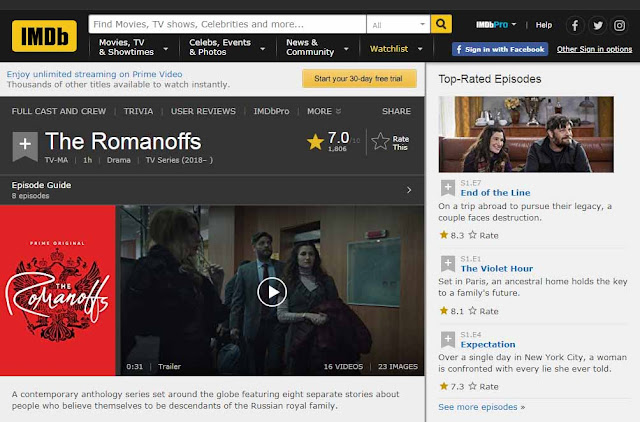
Task: Click the Find Movies search field
Action: (x=227, y=24)
